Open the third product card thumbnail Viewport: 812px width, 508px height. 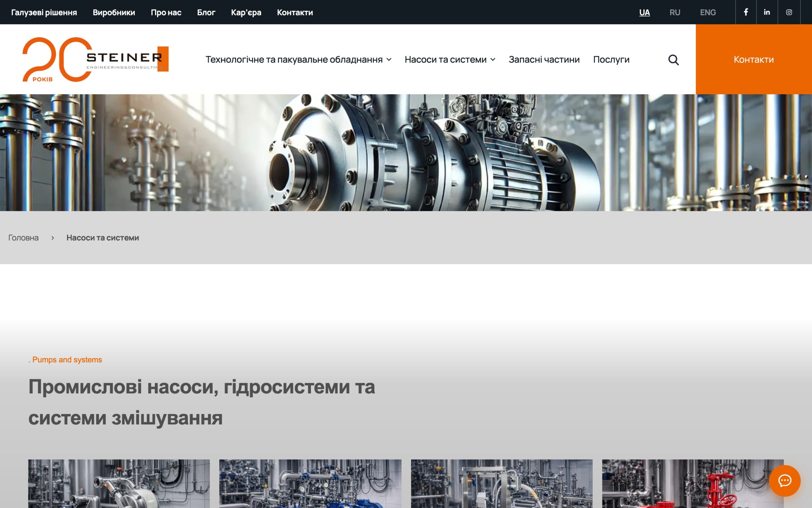[501, 484]
